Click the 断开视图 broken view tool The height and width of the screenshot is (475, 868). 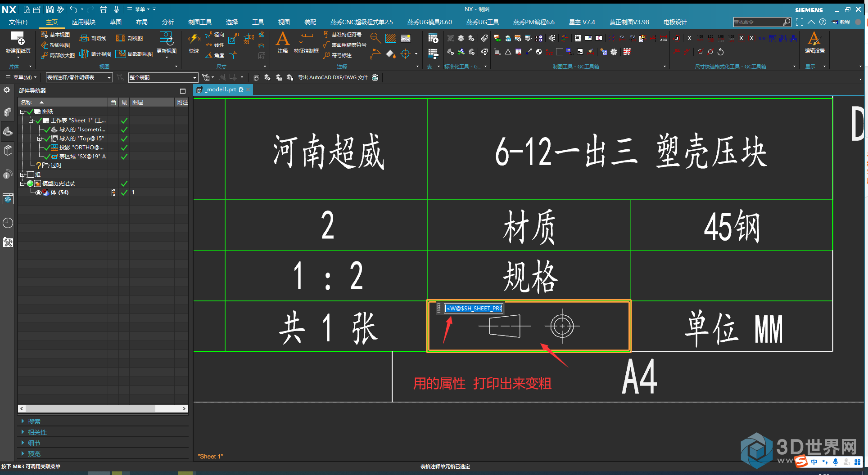[95, 54]
